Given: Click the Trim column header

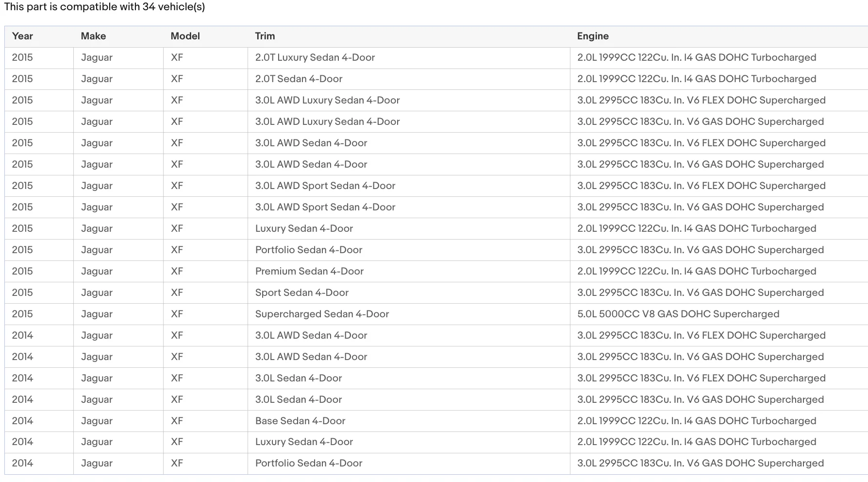Looking at the screenshot, I should pyautogui.click(x=265, y=36).
